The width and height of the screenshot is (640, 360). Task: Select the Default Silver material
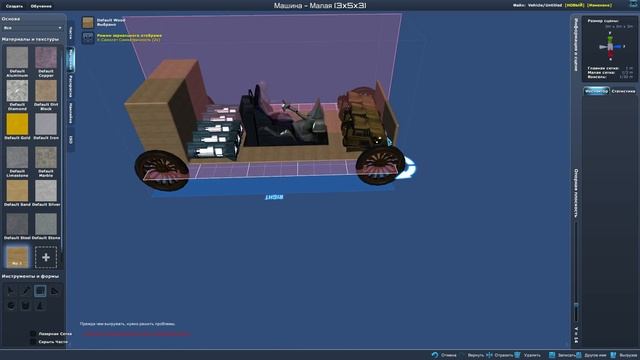pos(46,191)
